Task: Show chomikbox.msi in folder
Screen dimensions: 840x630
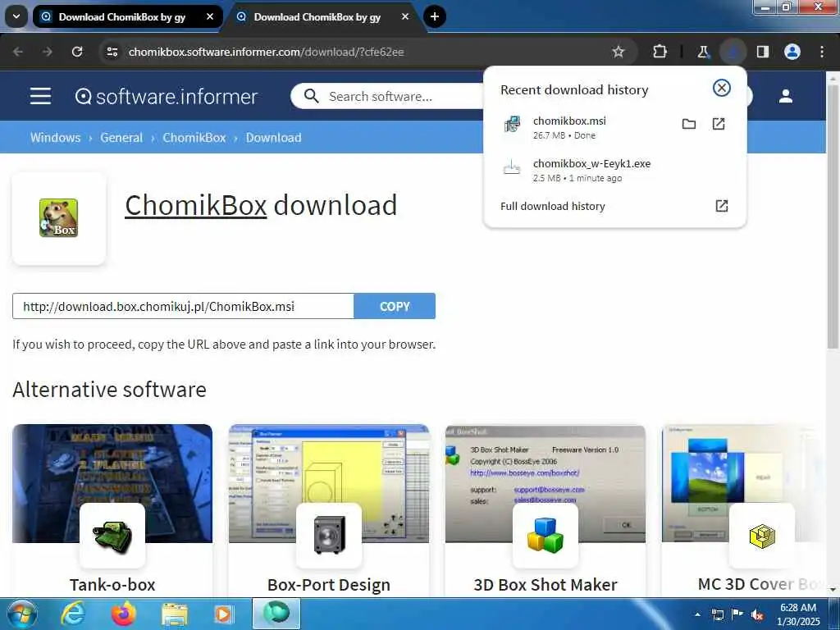Action: click(689, 125)
